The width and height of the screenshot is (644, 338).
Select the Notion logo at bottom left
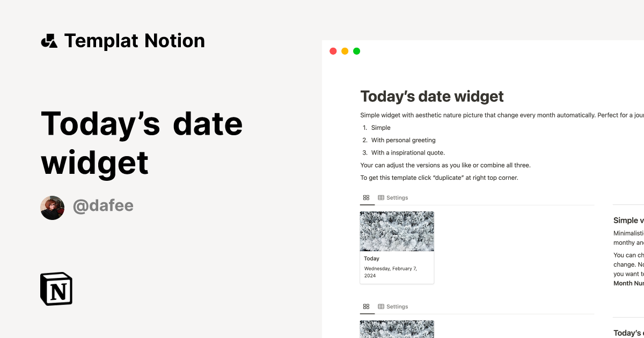point(56,289)
